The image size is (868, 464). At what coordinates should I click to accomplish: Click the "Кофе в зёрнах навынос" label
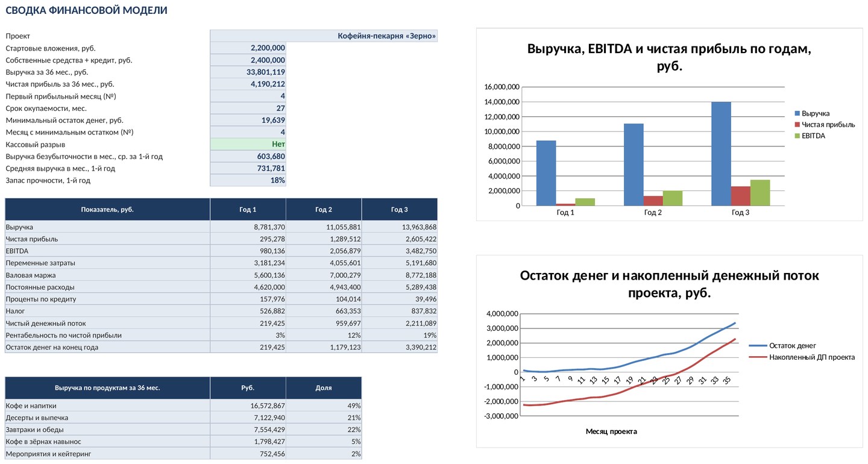pyautogui.click(x=43, y=442)
